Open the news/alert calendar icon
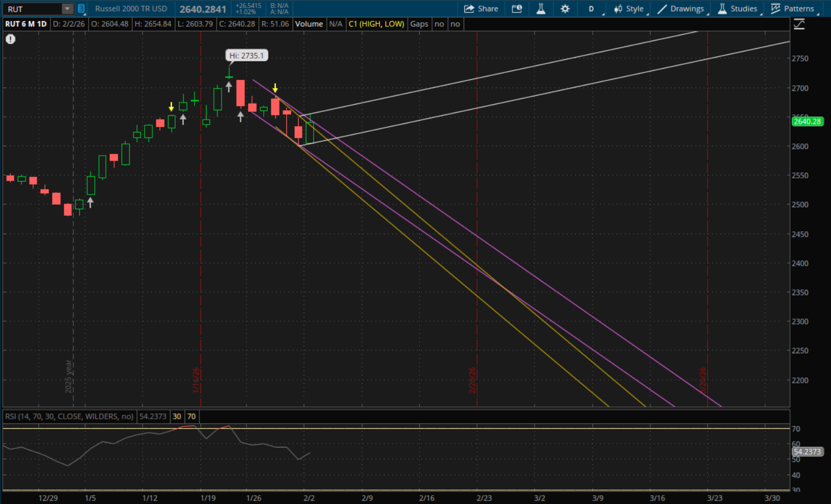 point(517,9)
